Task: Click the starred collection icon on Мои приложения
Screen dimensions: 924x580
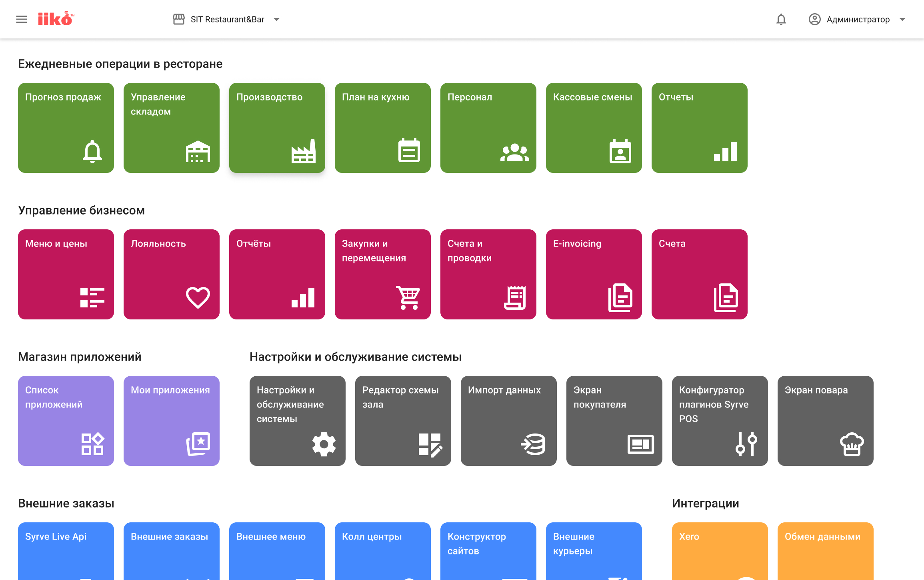Action: coord(198,444)
